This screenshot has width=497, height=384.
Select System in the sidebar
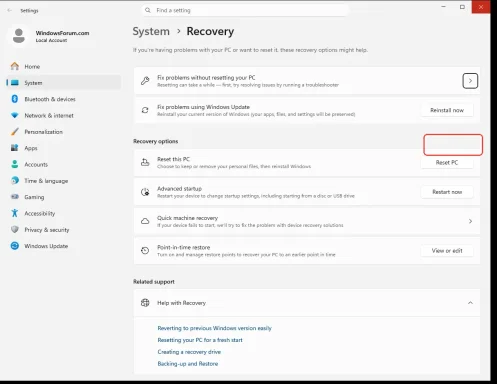pos(64,83)
